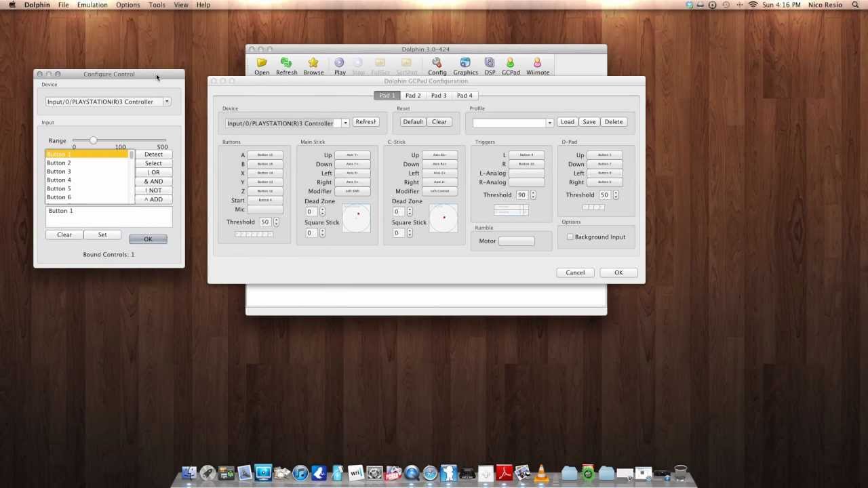Launch iTunes from the Dock
The width and height of the screenshot is (868, 488).
pos(300,472)
